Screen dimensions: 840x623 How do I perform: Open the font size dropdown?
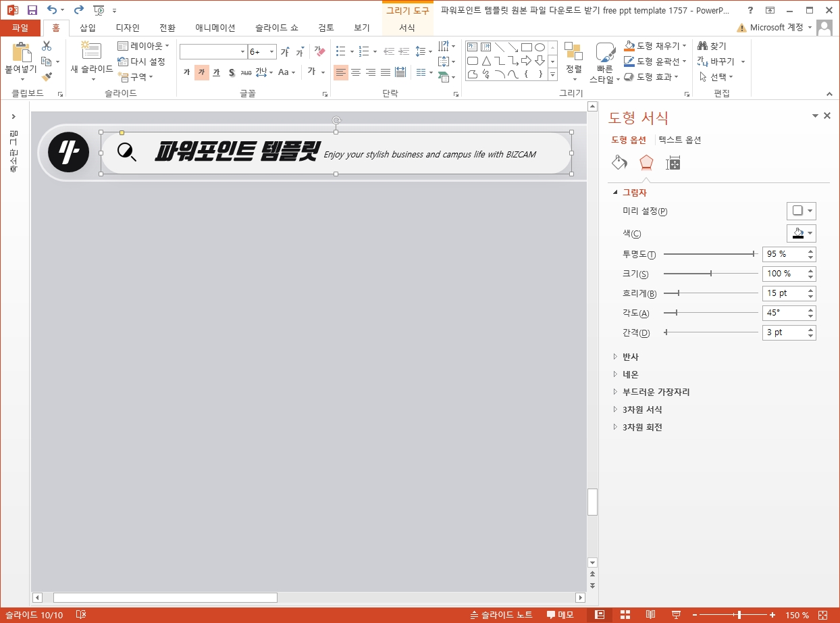272,52
